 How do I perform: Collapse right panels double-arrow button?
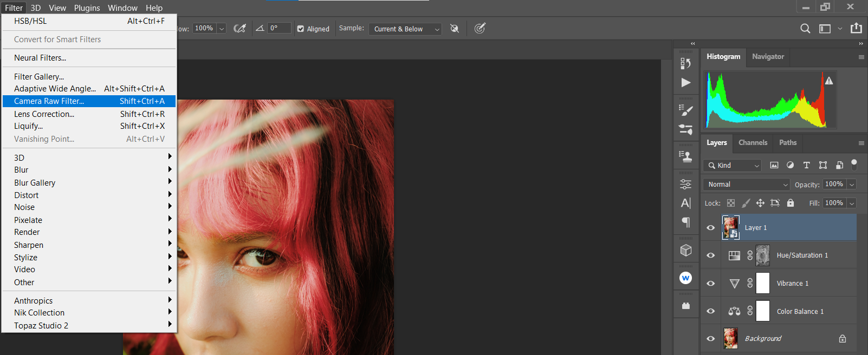click(x=861, y=43)
